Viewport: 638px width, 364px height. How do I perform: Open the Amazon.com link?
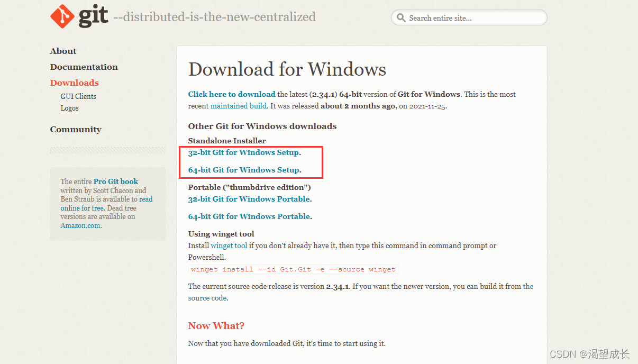point(80,225)
